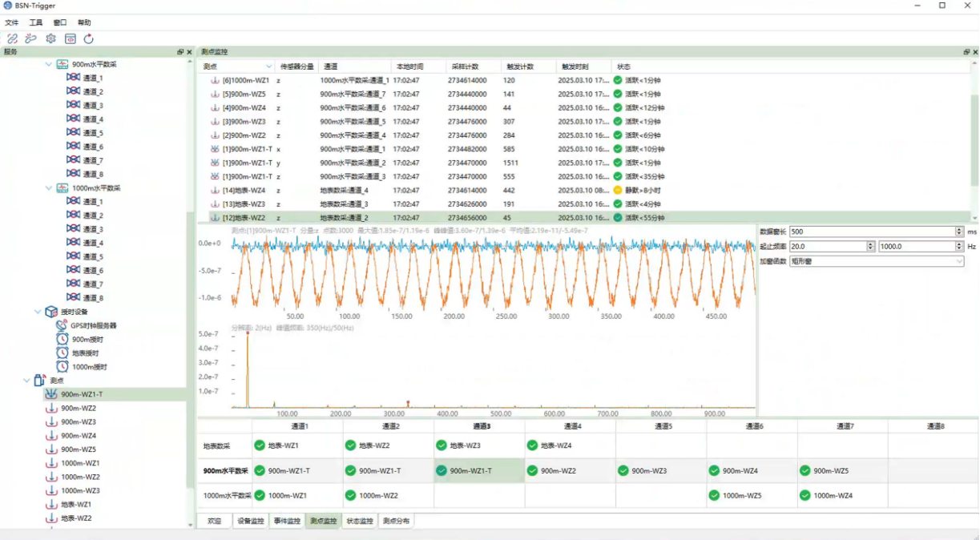
Task: Click the connect link icon in toolbar
Action: click(x=12, y=38)
